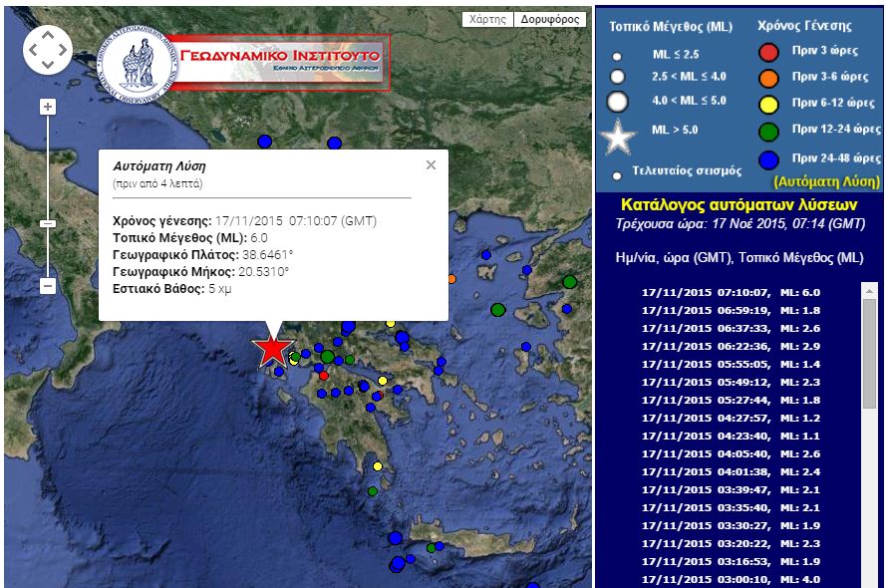Open the 06:37:33 ML 2.6 catalog entry
Screen dimensions: 886x588
[x=731, y=328]
